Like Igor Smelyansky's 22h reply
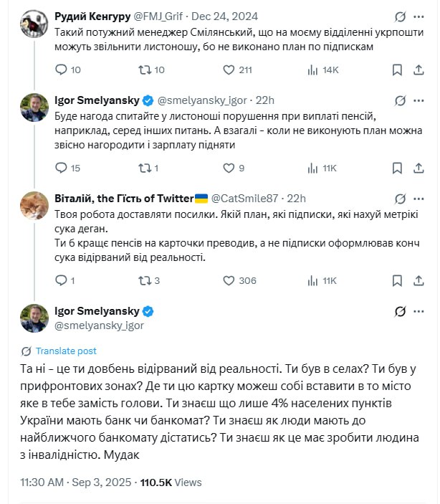The height and width of the screenshot is (504, 440). point(229,168)
